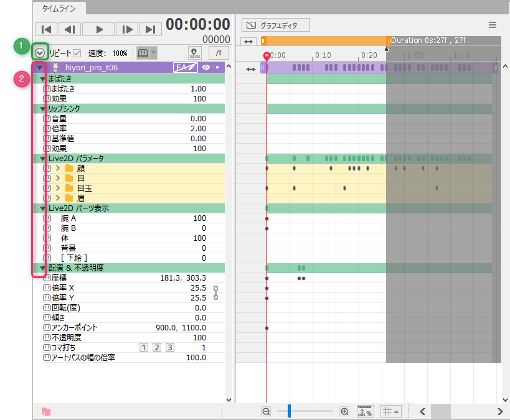Collapse the 配置 & 不透明度 group

coord(42,268)
